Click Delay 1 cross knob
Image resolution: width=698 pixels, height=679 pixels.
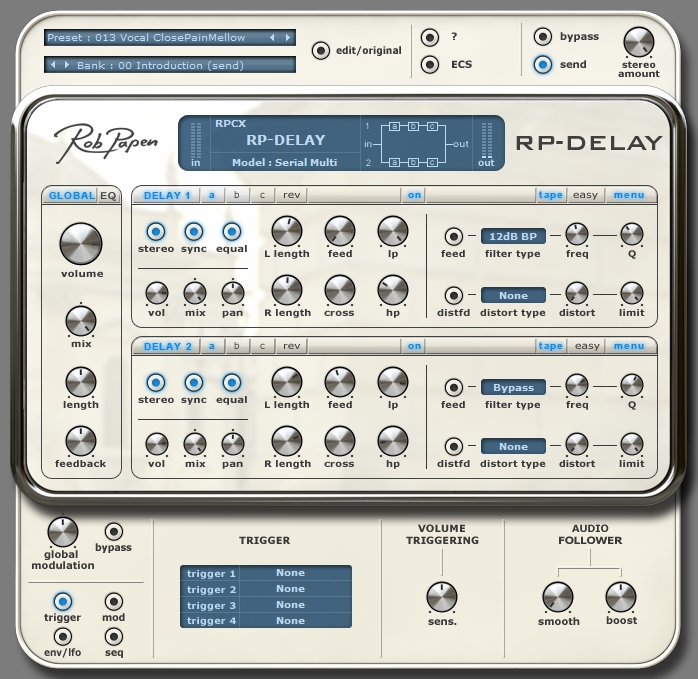[x=340, y=291]
